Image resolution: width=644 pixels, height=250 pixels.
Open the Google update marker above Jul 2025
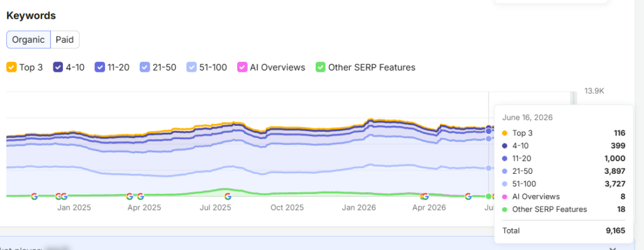click(228, 196)
